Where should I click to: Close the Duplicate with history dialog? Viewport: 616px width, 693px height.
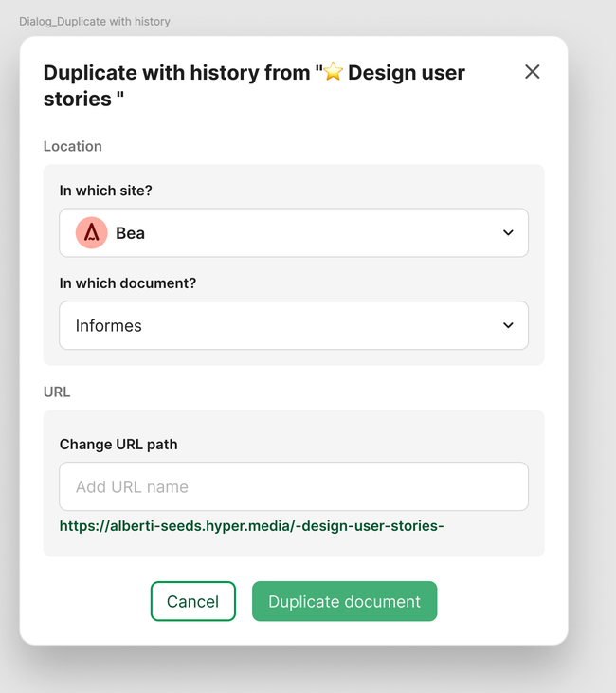(x=533, y=72)
